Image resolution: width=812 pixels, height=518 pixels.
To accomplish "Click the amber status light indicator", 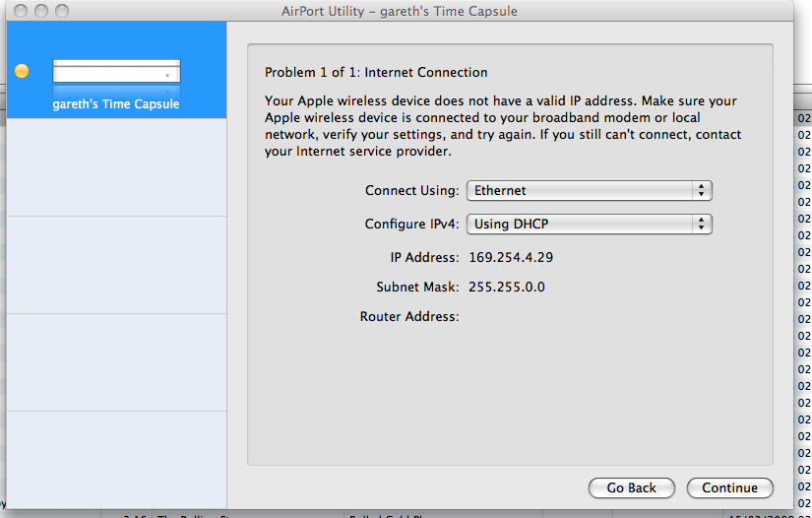I will 22,71.
